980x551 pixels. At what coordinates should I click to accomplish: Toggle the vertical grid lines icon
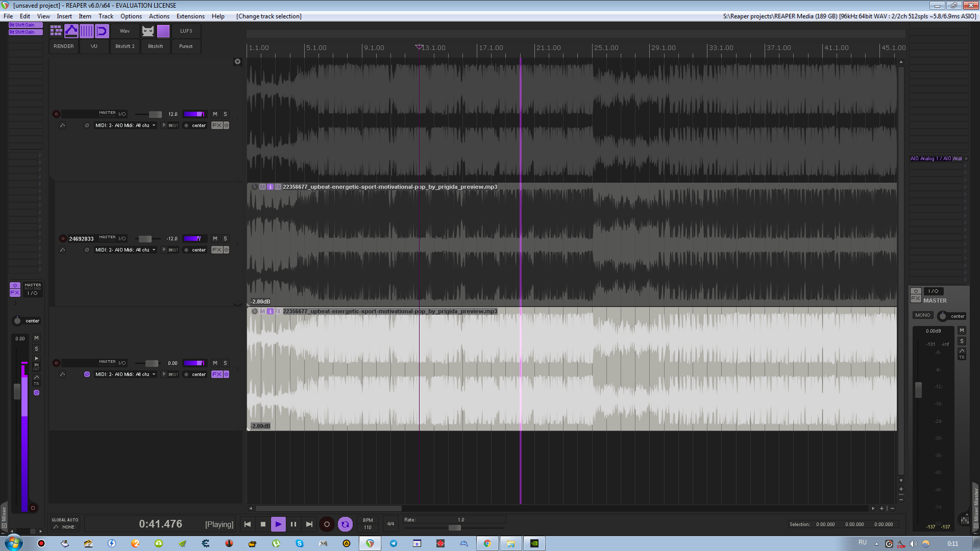87,31
